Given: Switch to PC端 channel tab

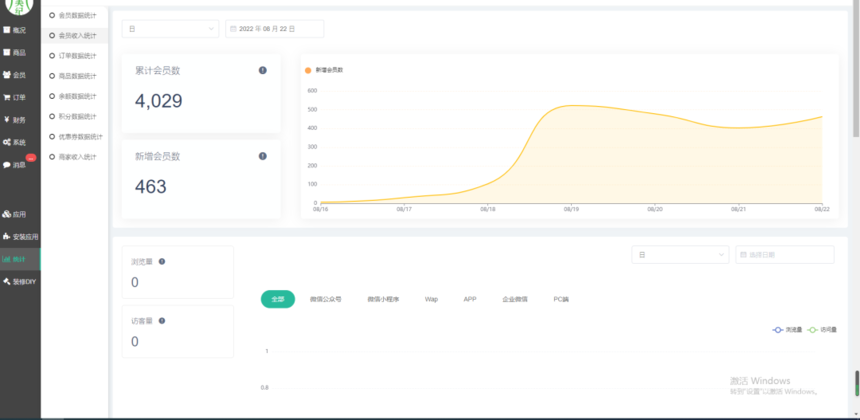Looking at the screenshot, I should point(561,299).
